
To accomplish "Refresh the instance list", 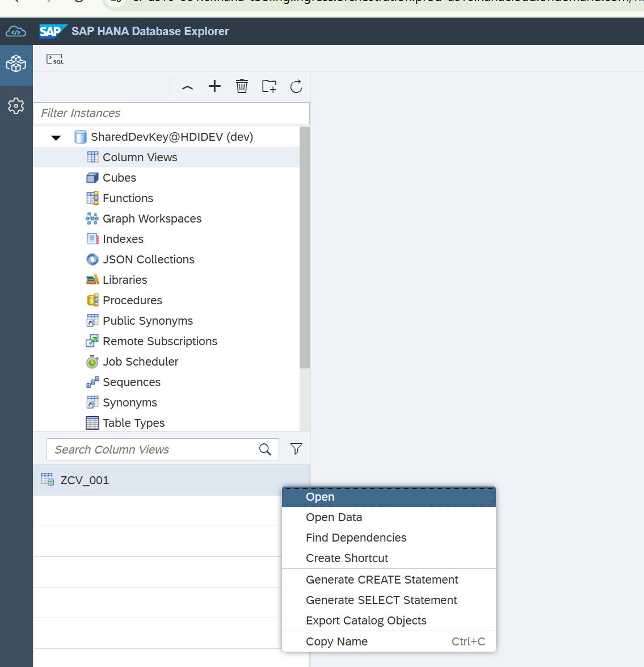I will click(x=296, y=86).
